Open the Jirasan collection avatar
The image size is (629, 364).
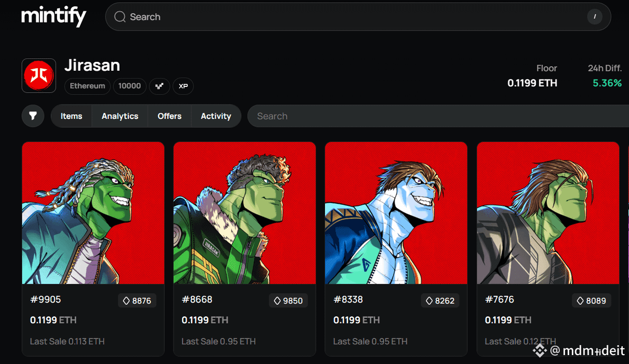pos(39,75)
